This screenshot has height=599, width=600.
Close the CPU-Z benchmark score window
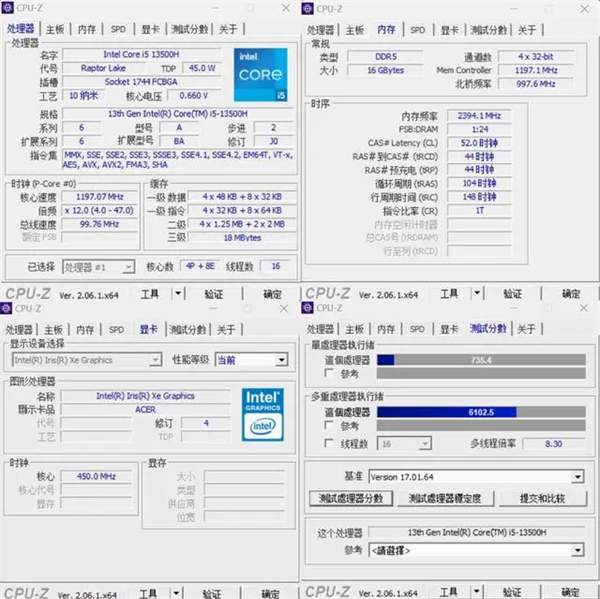(x=583, y=307)
